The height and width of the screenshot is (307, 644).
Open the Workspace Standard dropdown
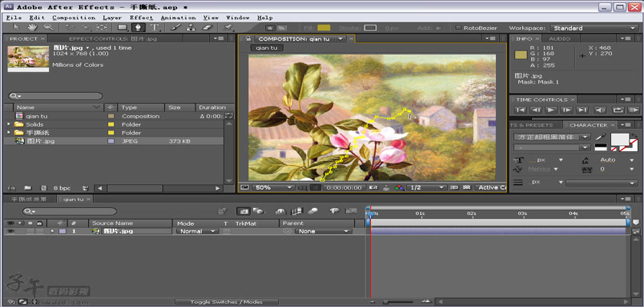click(x=594, y=28)
